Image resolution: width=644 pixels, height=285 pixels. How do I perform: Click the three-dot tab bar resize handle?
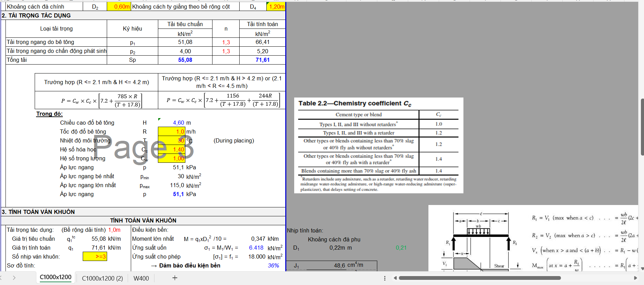click(x=384, y=278)
